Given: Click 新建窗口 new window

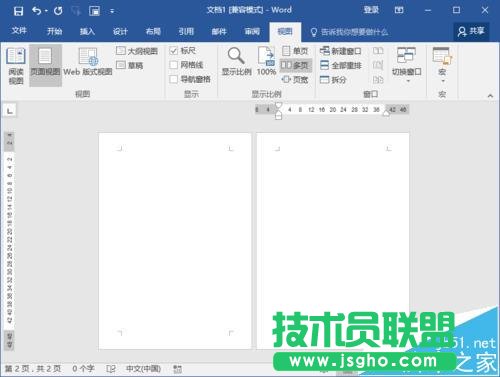Looking at the screenshot, I should tap(341, 51).
